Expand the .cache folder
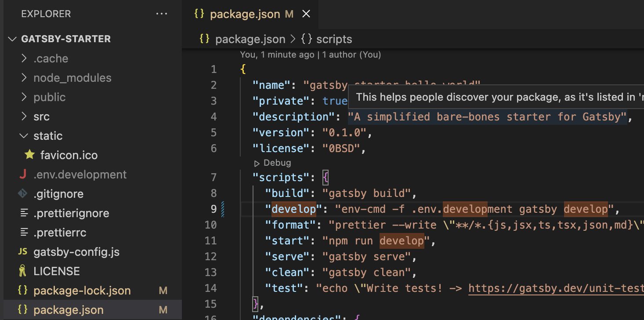Viewport: 644px width, 320px height. coord(24,58)
